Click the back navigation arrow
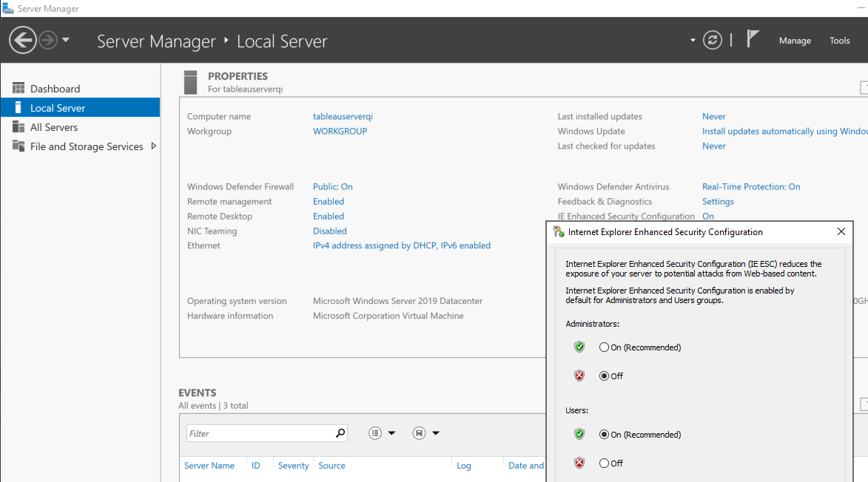 click(23, 41)
